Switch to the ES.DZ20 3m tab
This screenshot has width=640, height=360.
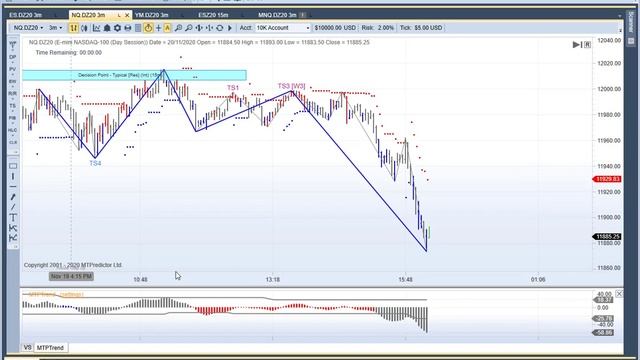coord(25,15)
